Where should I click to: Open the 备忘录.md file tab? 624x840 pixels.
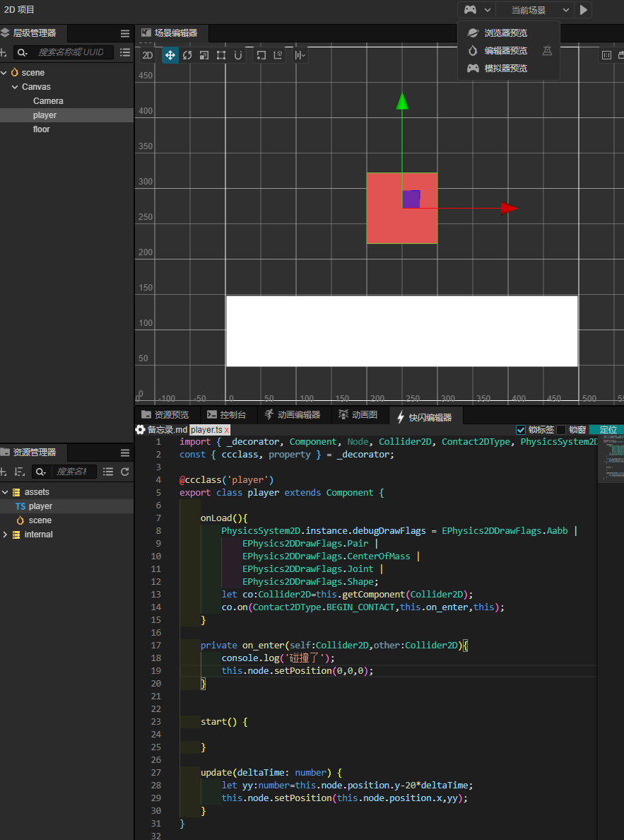167,430
